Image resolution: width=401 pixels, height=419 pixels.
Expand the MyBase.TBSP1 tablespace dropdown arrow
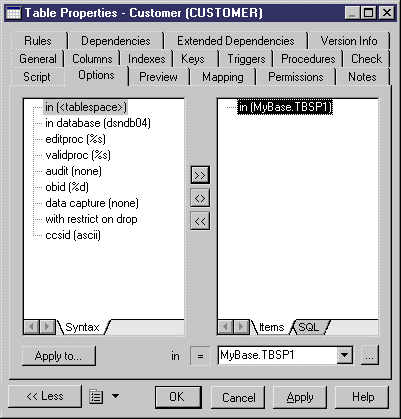coord(345,355)
